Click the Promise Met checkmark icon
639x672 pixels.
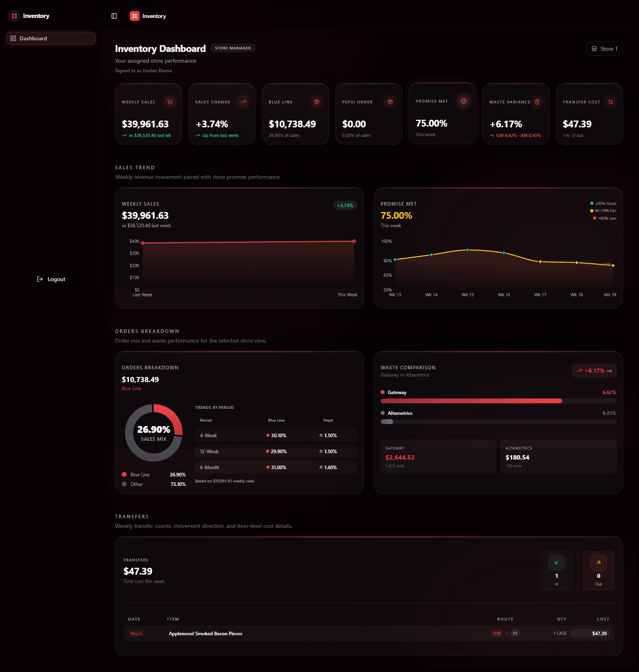pos(464,101)
